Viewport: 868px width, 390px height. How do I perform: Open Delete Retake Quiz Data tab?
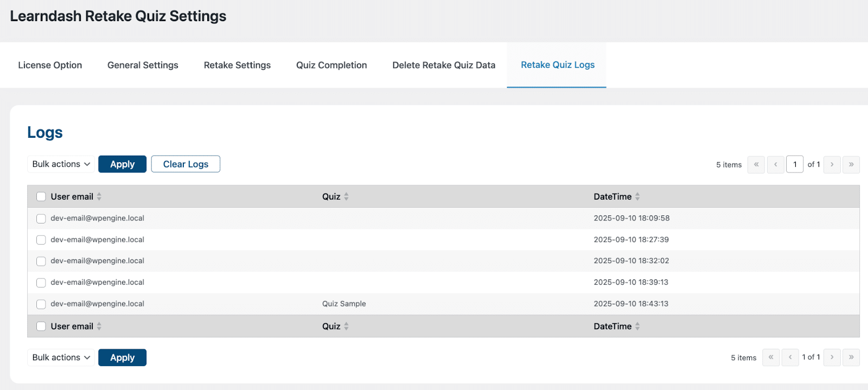444,65
